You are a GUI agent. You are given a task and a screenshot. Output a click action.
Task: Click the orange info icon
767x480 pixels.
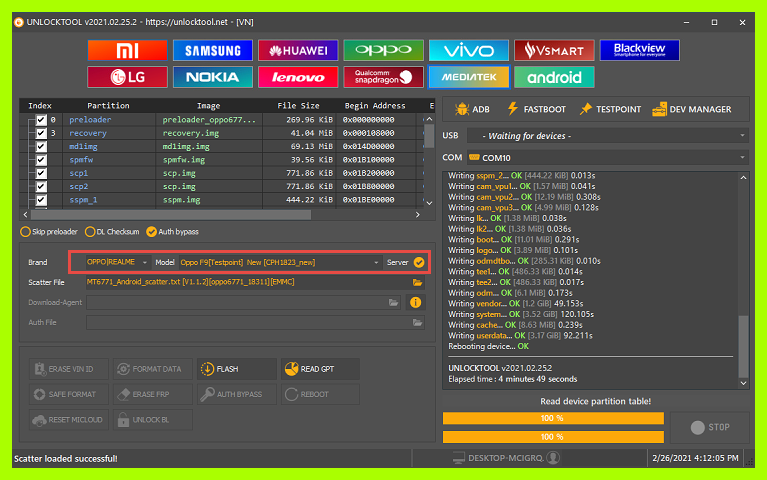[x=415, y=302]
